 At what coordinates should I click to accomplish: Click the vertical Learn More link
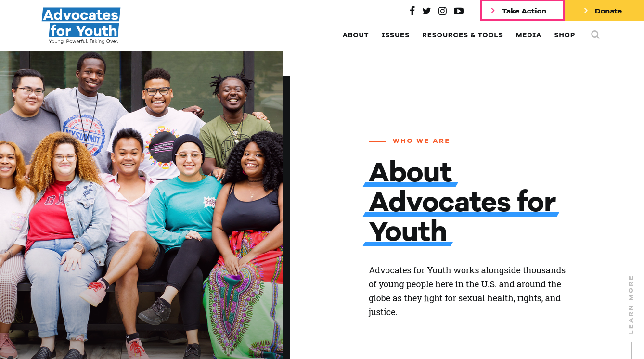pos(631,305)
